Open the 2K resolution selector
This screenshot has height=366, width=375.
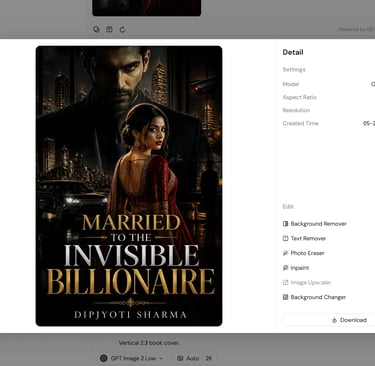[209, 358]
